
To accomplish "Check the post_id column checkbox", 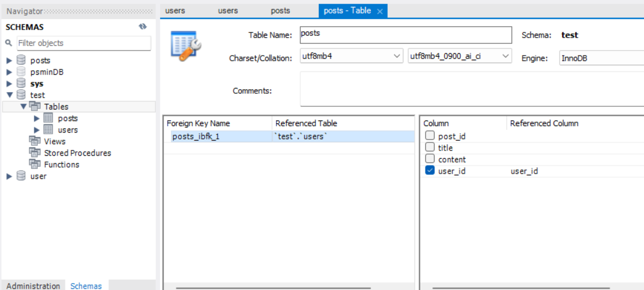I will 430,135.
